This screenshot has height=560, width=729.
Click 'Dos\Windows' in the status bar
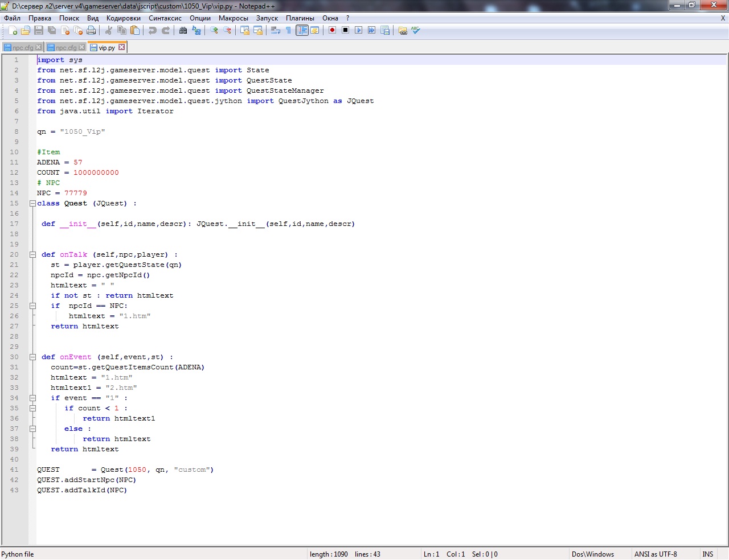click(593, 554)
